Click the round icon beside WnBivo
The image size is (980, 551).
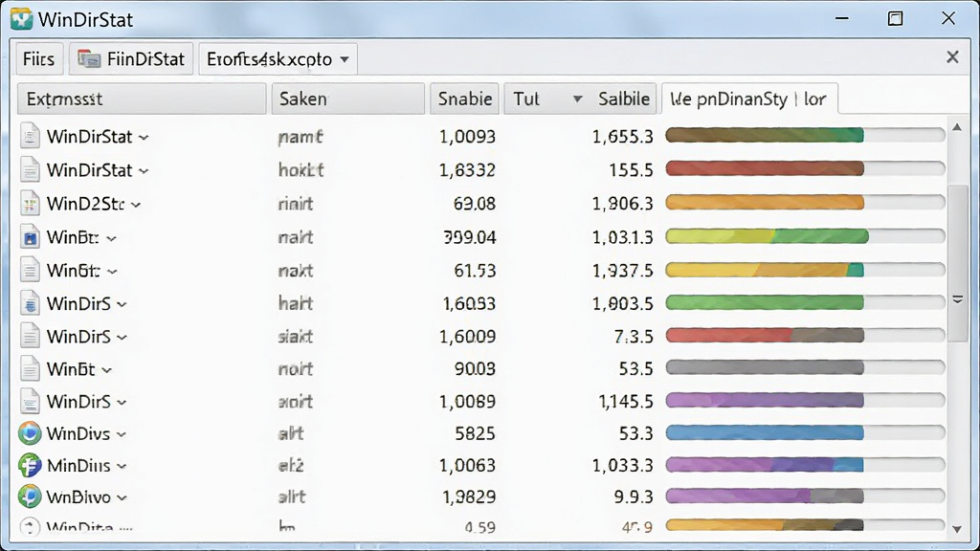[x=30, y=496]
